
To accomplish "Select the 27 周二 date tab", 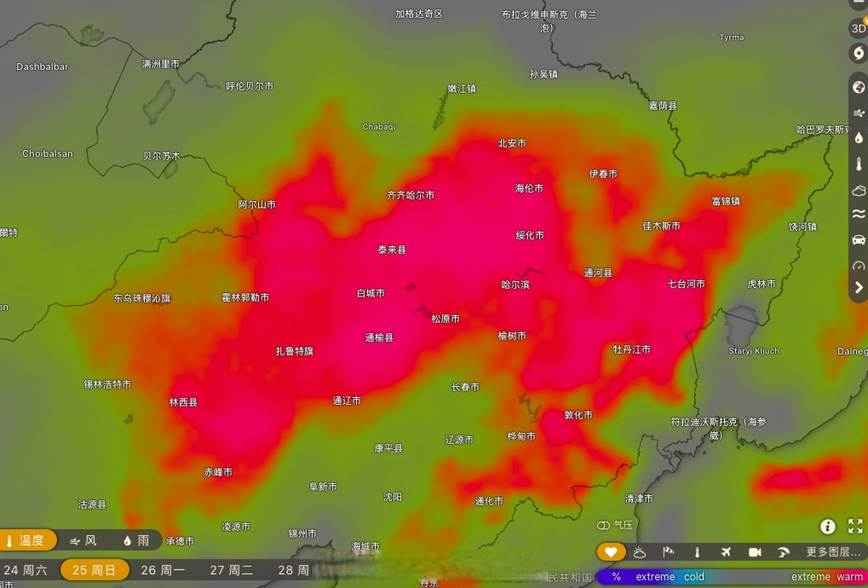I will click(231, 571).
